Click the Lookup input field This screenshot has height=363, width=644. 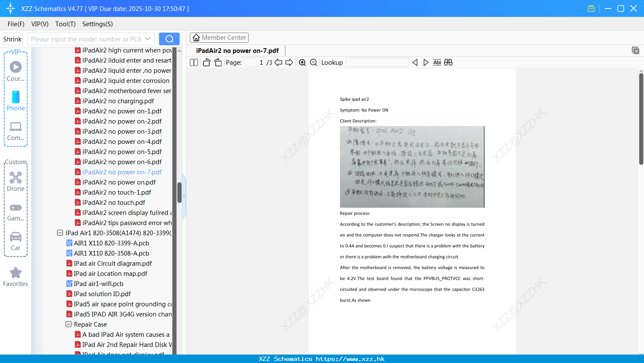click(377, 63)
